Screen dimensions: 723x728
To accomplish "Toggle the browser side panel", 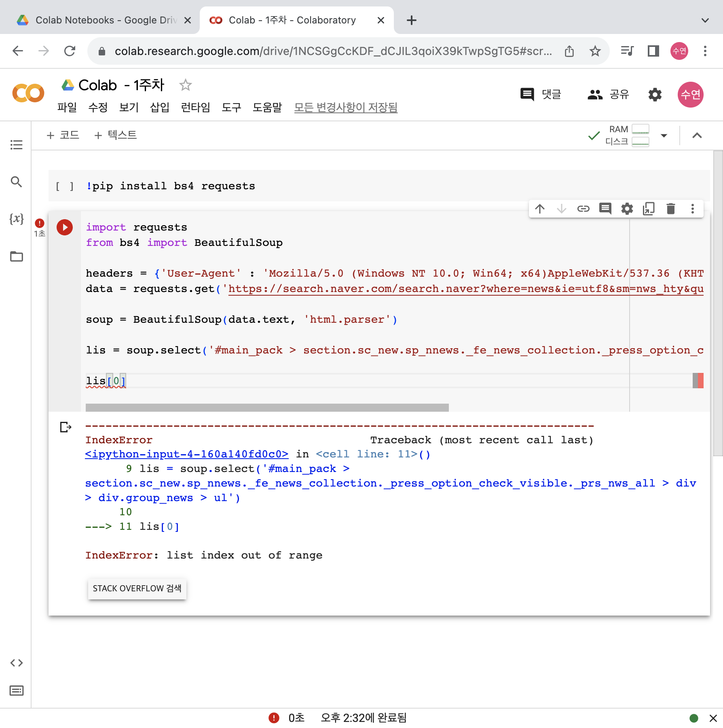I will (x=653, y=51).
